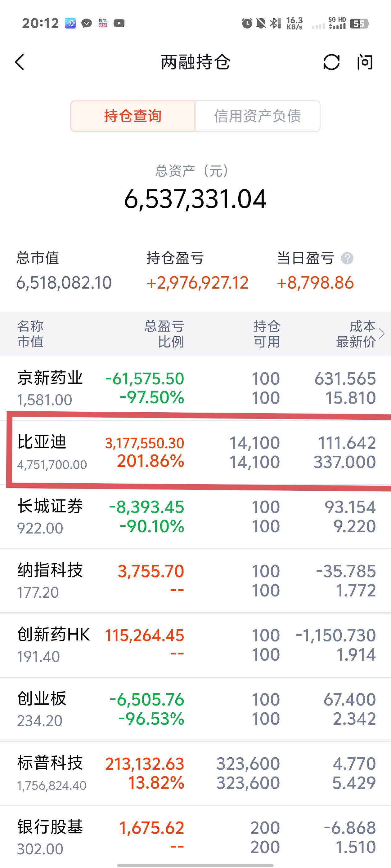Open the 创新药HK holding row

[196, 645]
